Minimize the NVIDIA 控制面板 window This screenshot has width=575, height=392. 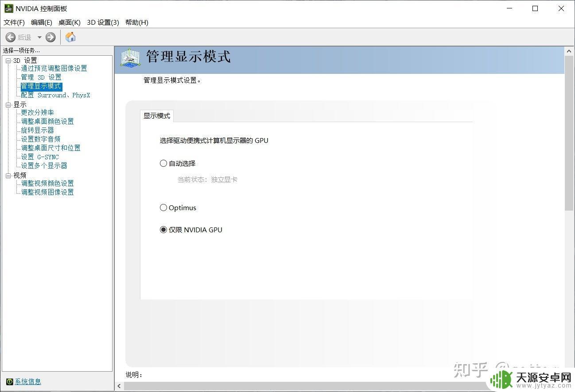point(509,8)
